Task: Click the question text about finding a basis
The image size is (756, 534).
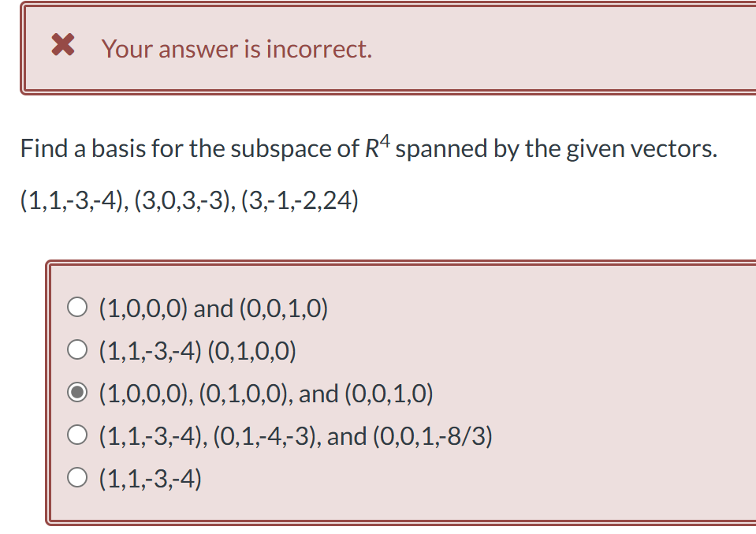Action: point(367,148)
